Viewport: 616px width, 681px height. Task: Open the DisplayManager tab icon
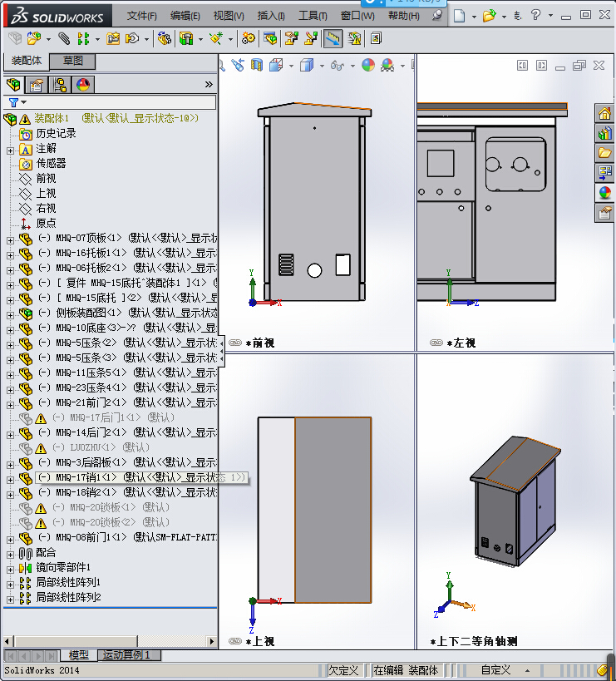tap(83, 85)
